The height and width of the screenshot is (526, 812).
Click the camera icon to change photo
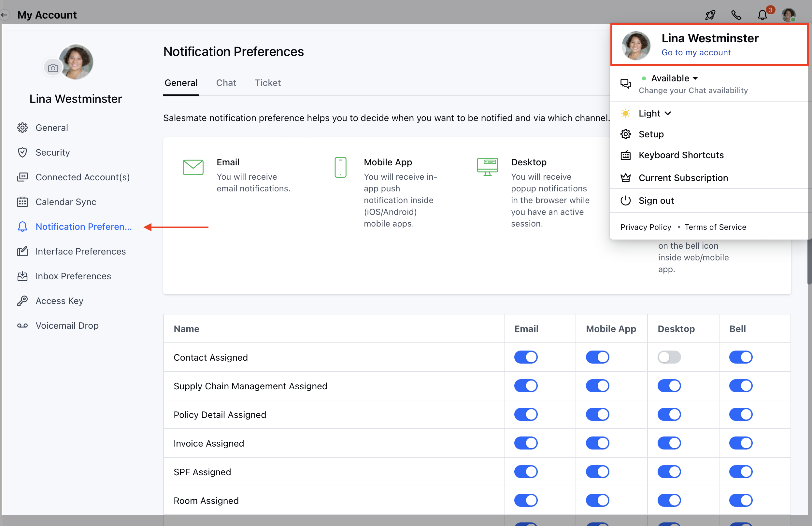(53, 68)
